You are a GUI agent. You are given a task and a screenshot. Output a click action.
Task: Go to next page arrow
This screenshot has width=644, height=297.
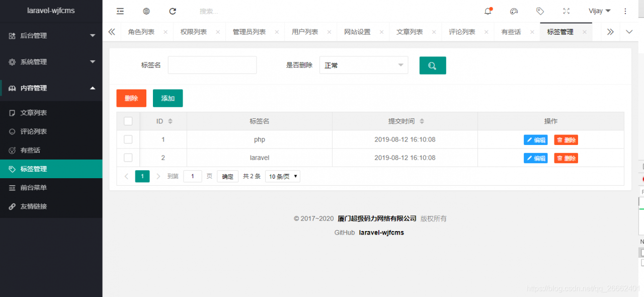click(x=158, y=176)
